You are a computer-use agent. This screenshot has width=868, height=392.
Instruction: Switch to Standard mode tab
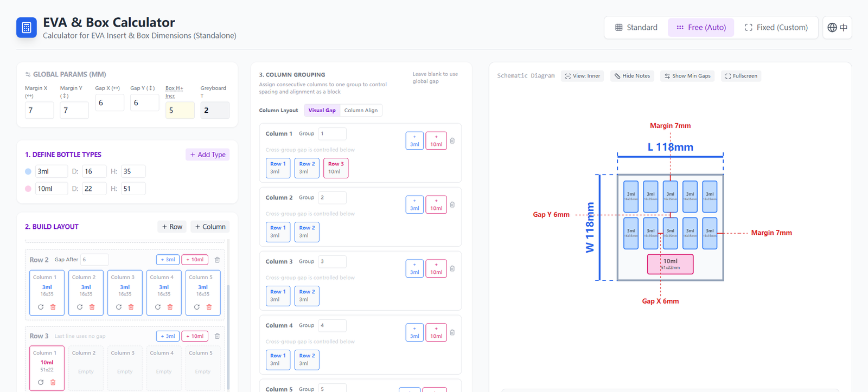click(x=636, y=28)
